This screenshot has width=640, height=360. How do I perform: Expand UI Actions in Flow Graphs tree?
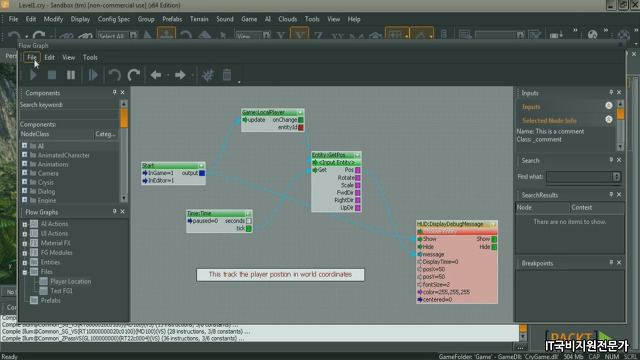pyautogui.click(x=24, y=234)
